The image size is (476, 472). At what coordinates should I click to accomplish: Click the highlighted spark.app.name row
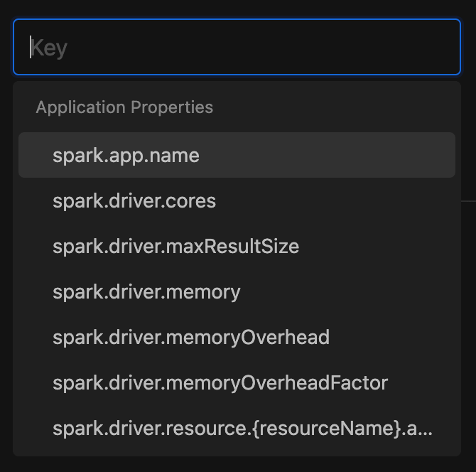237,155
